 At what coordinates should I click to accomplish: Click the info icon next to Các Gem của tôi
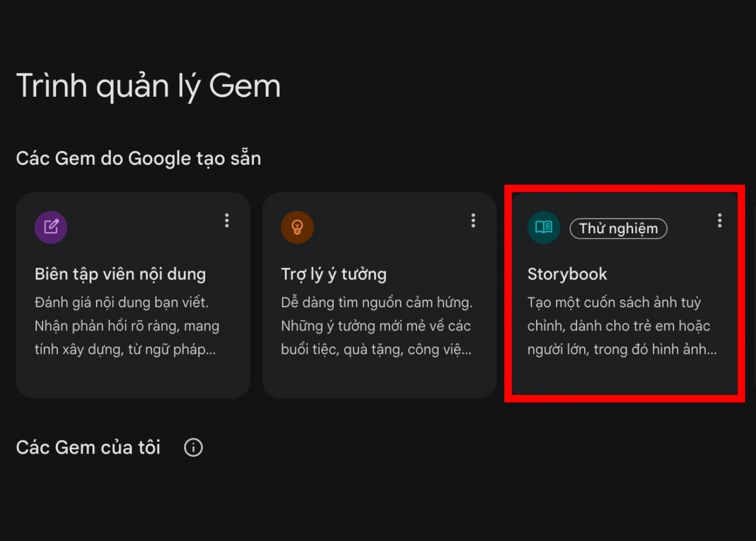(x=193, y=447)
